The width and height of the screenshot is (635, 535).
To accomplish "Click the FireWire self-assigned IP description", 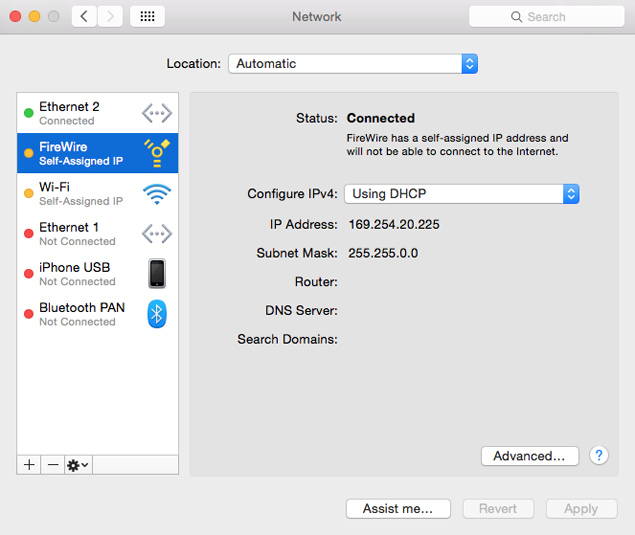I will click(457, 145).
